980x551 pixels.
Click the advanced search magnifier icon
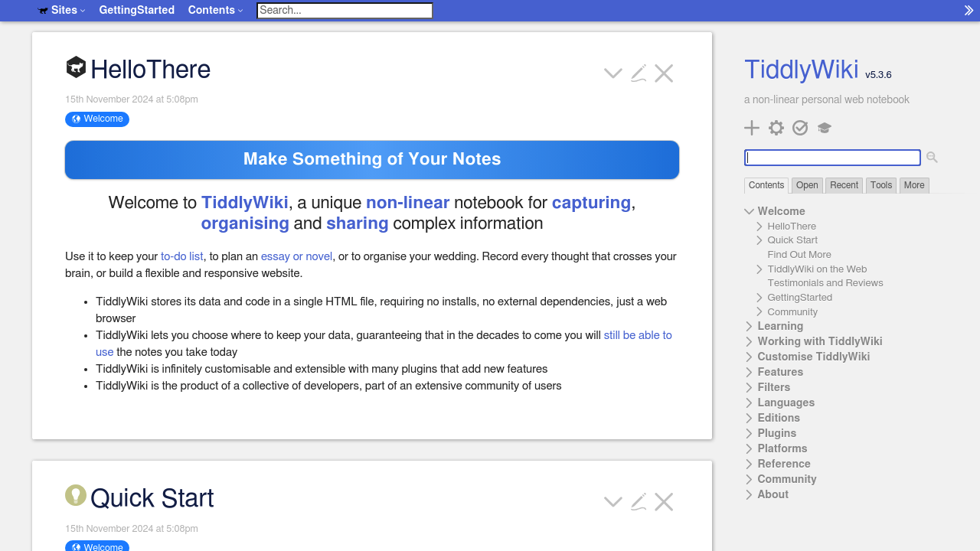coord(932,158)
